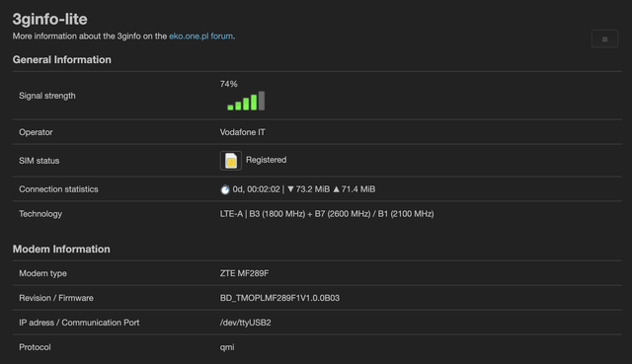Click the Connection statistics row label
Image resolution: width=632 pixels, height=364 pixels.
coord(58,189)
